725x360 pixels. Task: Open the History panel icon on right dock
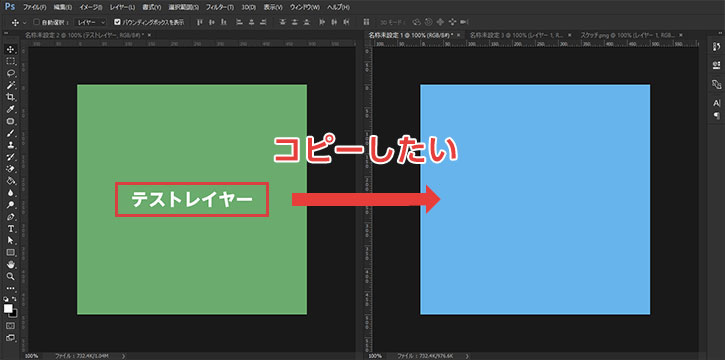[717, 47]
